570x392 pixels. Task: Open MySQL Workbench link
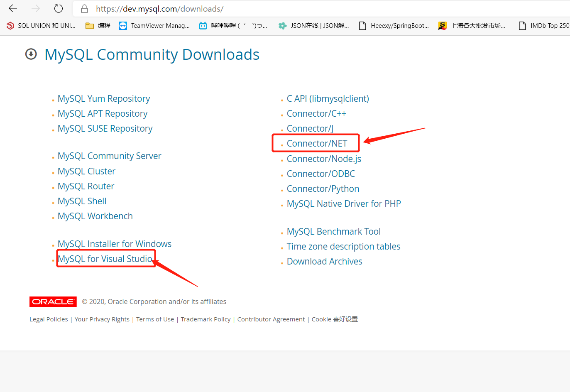click(x=95, y=216)
